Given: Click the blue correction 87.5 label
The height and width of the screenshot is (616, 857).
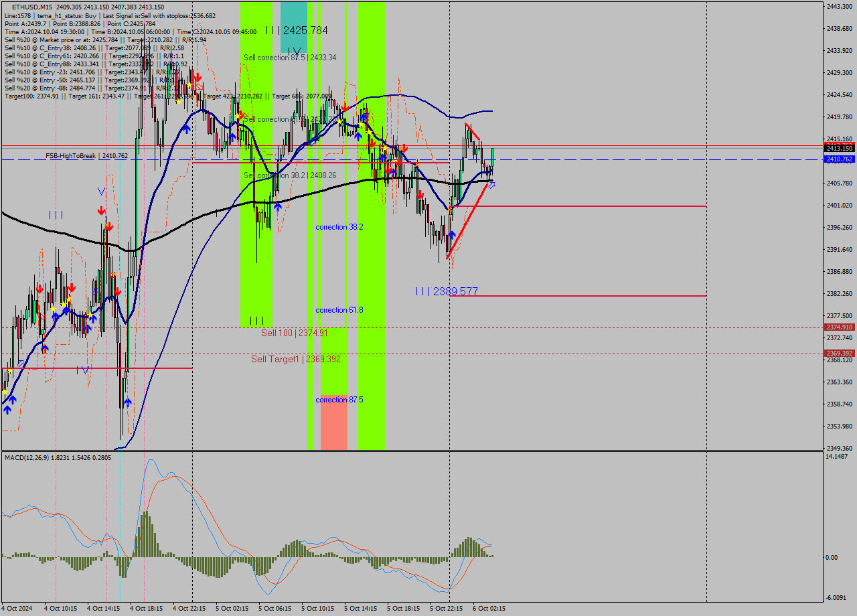Looking at the screenshot, I should click(339, 400).
